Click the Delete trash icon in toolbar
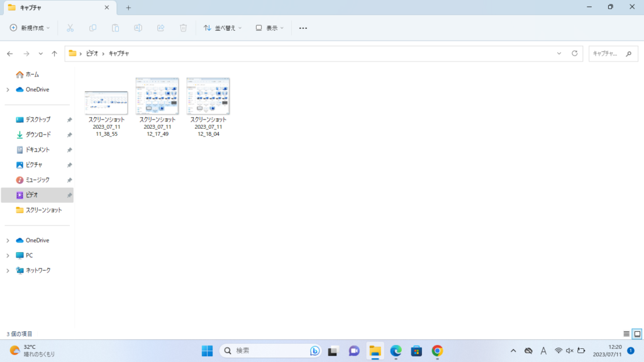This screenshot has width=644, height=362. (183, 28)
